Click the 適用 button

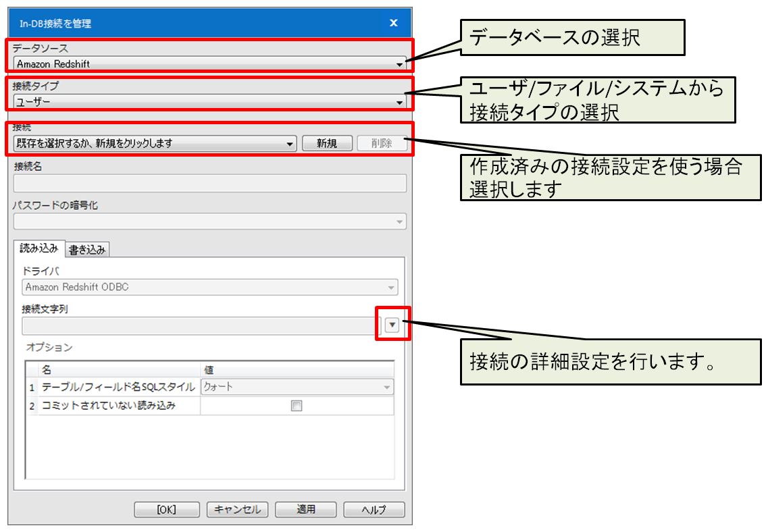tap(306, 510)
